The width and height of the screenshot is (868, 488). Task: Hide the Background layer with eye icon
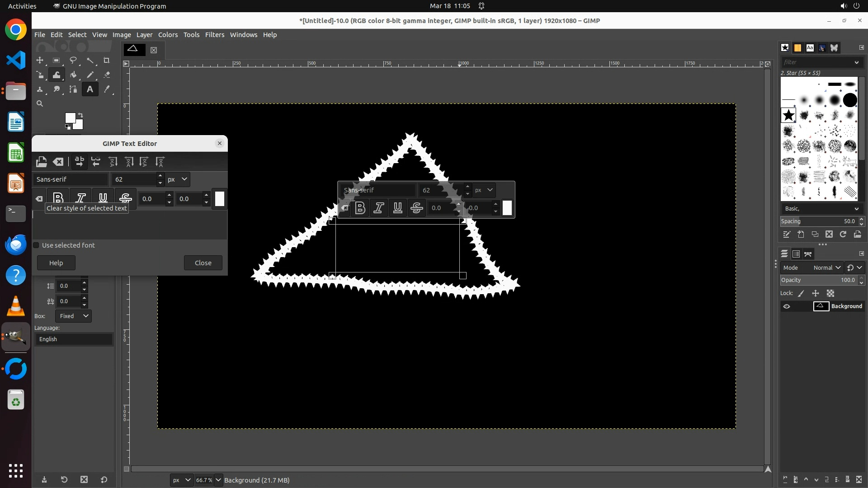[787, 306]
